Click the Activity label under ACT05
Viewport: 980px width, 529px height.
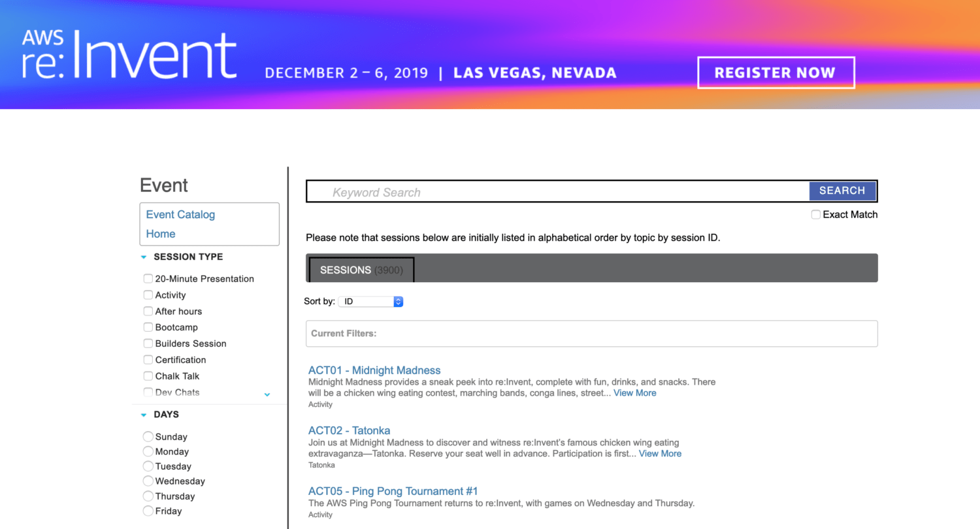click(320, 515)
